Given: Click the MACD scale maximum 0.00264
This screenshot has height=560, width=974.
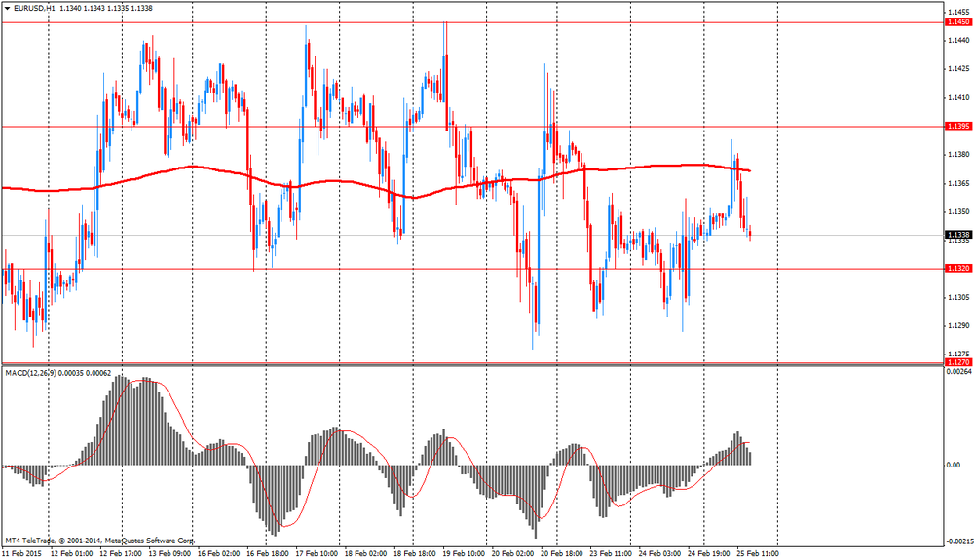Looking at the screenshot, I should point(958,372).
